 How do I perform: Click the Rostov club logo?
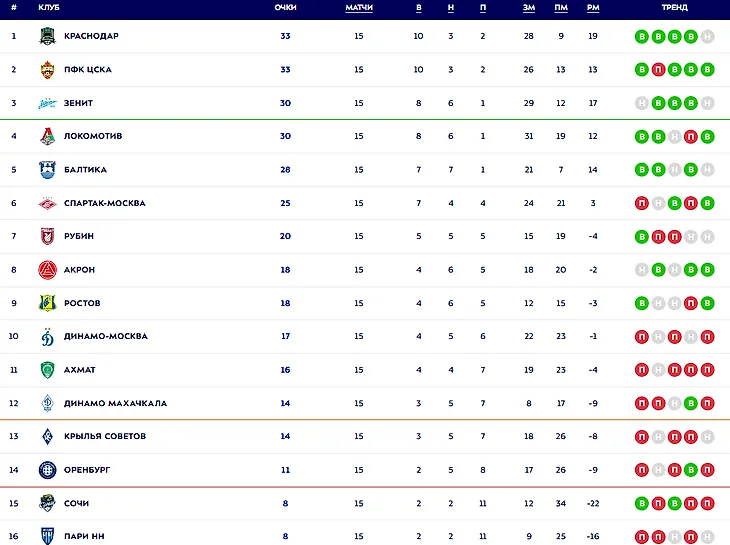[x=47, y=303]
